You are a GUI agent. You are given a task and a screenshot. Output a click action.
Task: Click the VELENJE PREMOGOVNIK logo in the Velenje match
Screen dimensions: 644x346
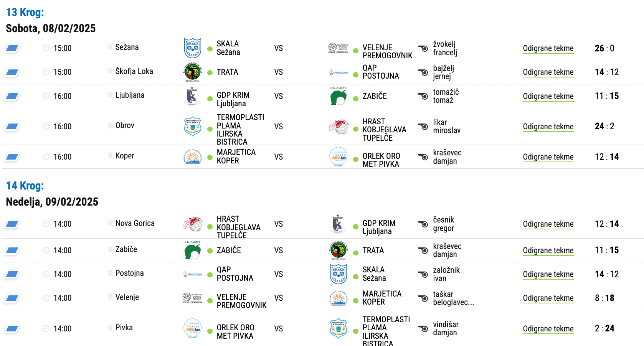(192, 298)
